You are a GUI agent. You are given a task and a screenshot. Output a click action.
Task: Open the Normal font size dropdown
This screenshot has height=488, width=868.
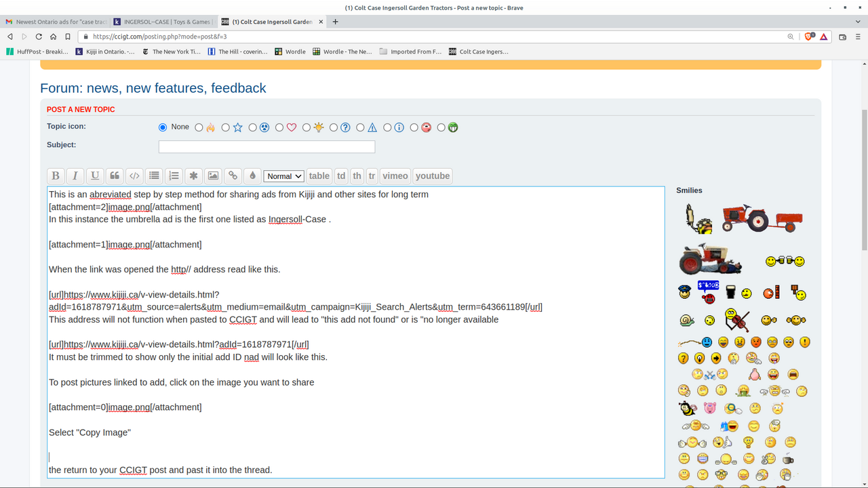click(283, 176)
